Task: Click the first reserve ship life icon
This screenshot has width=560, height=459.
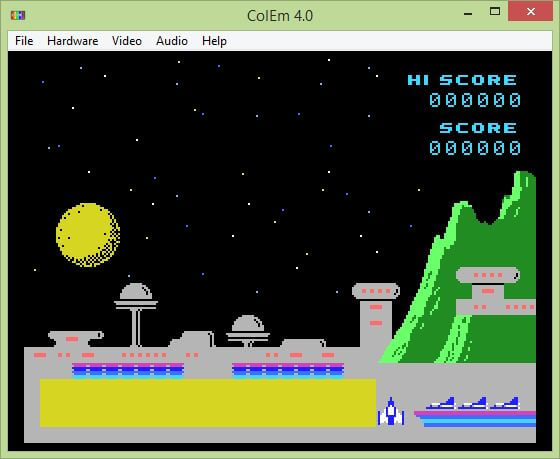Action: coord(441,403)
